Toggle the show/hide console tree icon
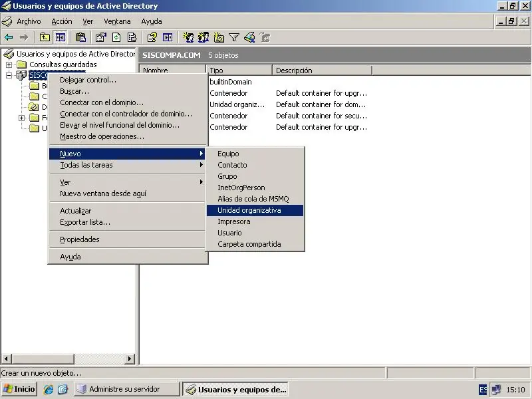532x399 pixels. [x=61, y=37]
